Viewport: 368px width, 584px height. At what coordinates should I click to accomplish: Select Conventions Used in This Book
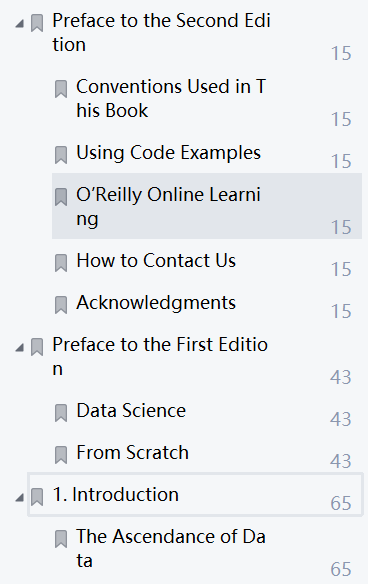tap(171, 98)
